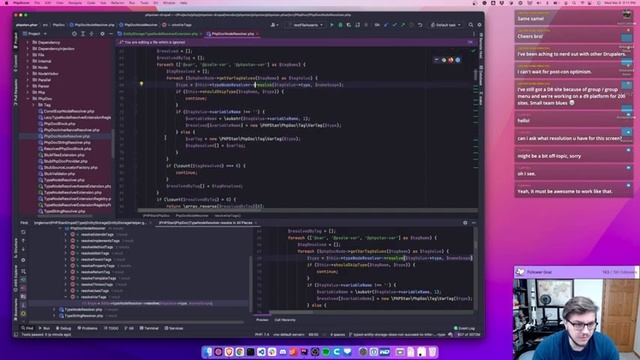Viewport: 640px width, 360px height.
Task: Open IDE settings gear in top-right toolbar
Action: pyautogui.click(x=479, y=25)
